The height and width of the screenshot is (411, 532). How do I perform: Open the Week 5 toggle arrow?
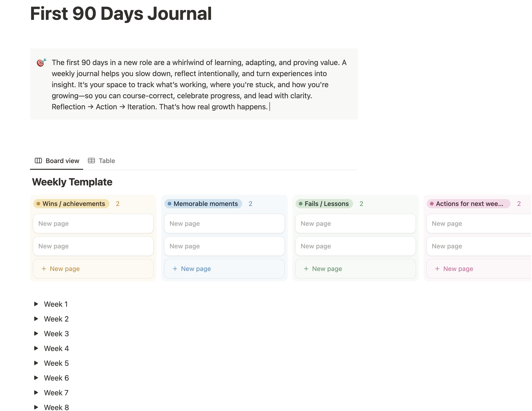(36, 363)
